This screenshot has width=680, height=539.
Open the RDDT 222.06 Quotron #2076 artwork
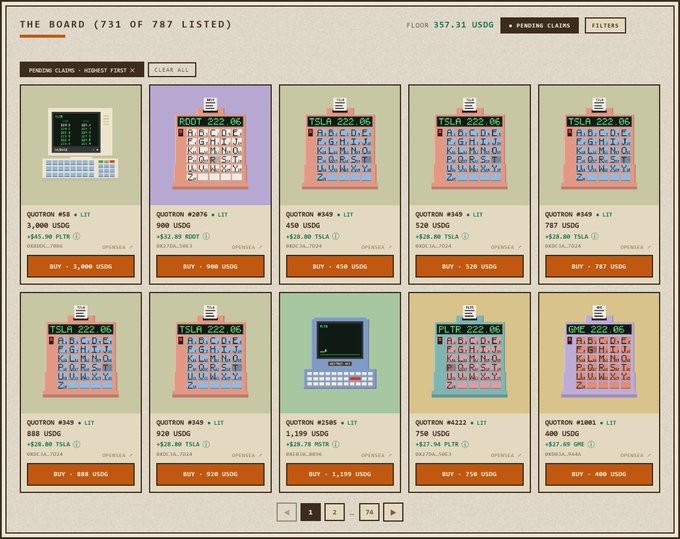(x=210, y=145)
